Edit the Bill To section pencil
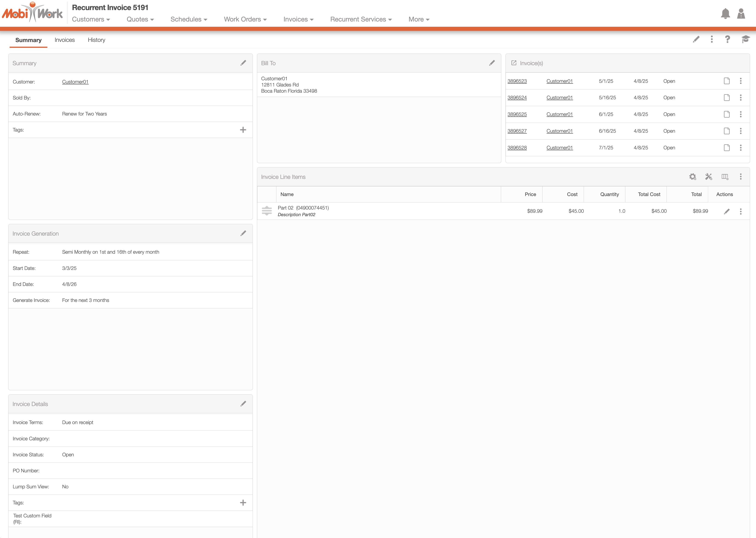This screenshot has height=538, width=756. point(492,63)
